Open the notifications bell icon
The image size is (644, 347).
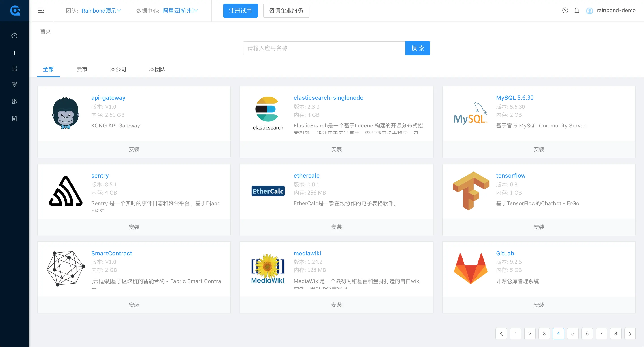click(576, 11)
